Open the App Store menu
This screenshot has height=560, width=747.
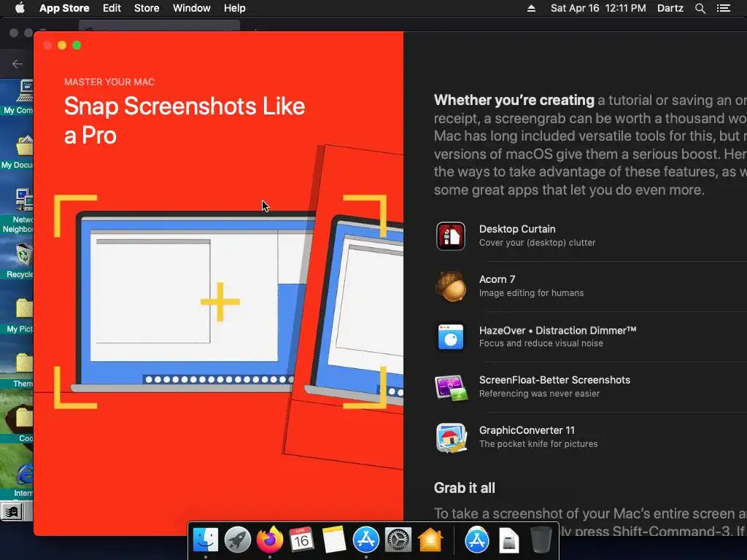point(64,8)
